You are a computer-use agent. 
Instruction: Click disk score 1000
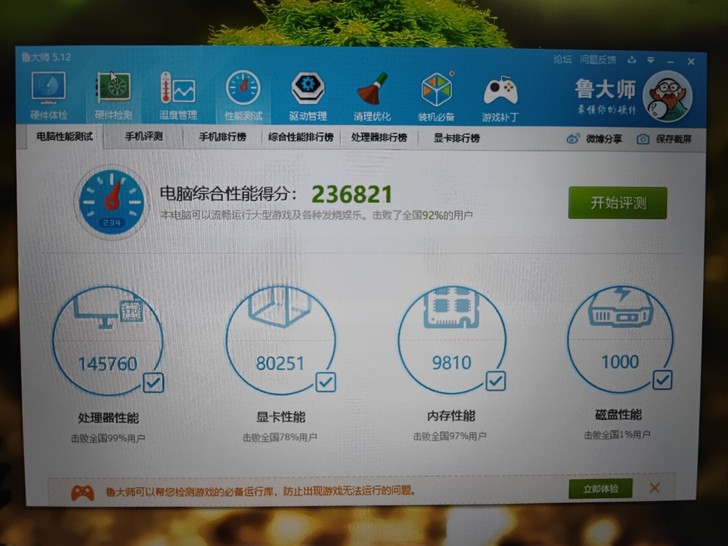click(620, 361)
